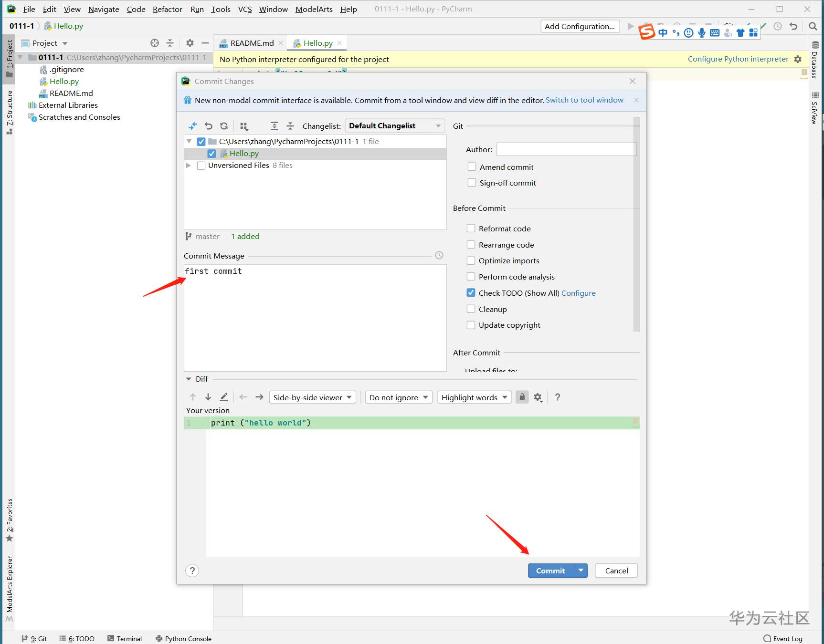Open commit dialog help button
The image size is (824, 644).
pyautogui.click(x=192, y=571)
